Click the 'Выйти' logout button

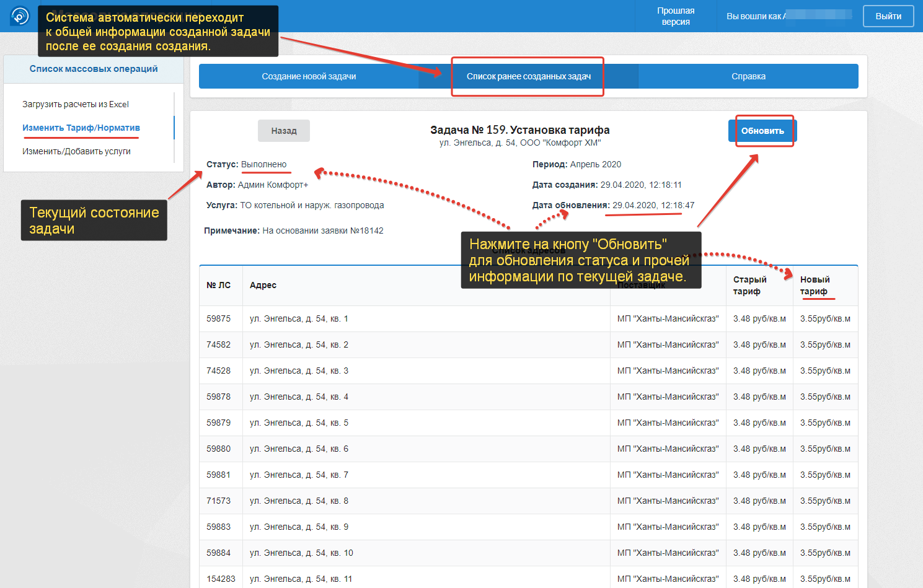[888, 16]
